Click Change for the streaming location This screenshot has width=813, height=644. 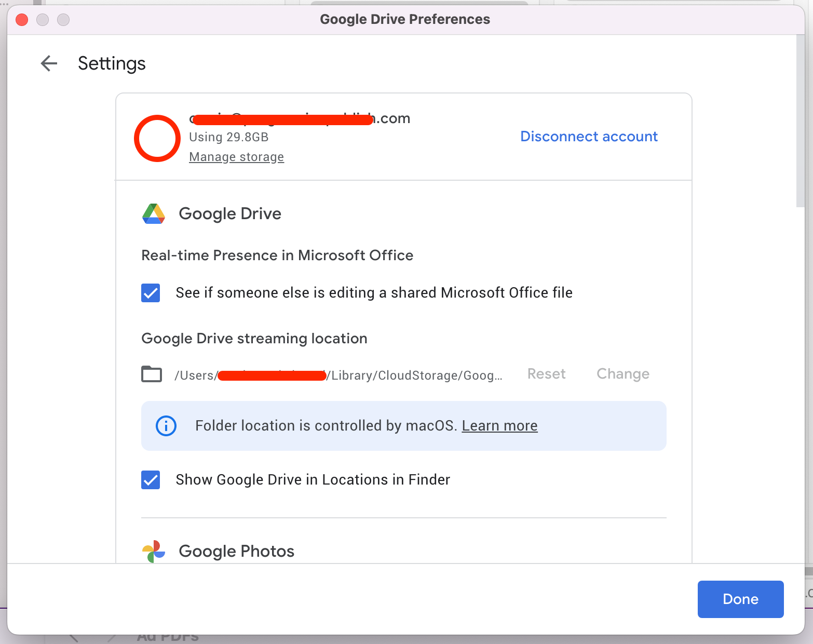pos(623,374)
